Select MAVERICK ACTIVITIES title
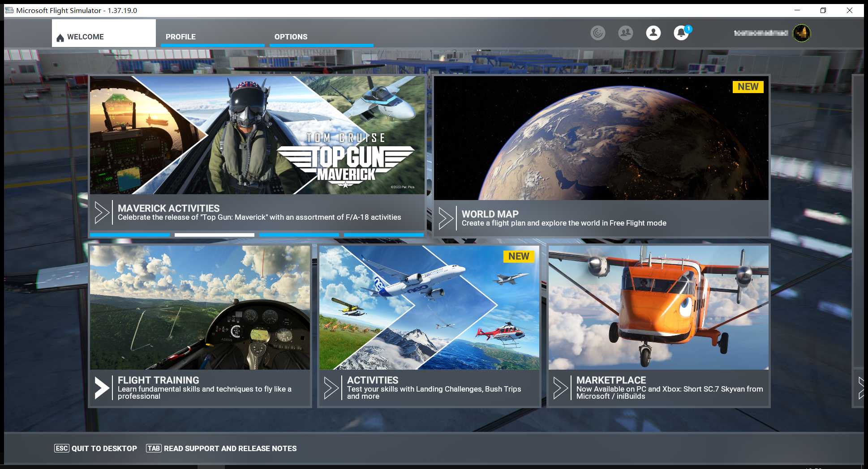 (x=168, y=208)
